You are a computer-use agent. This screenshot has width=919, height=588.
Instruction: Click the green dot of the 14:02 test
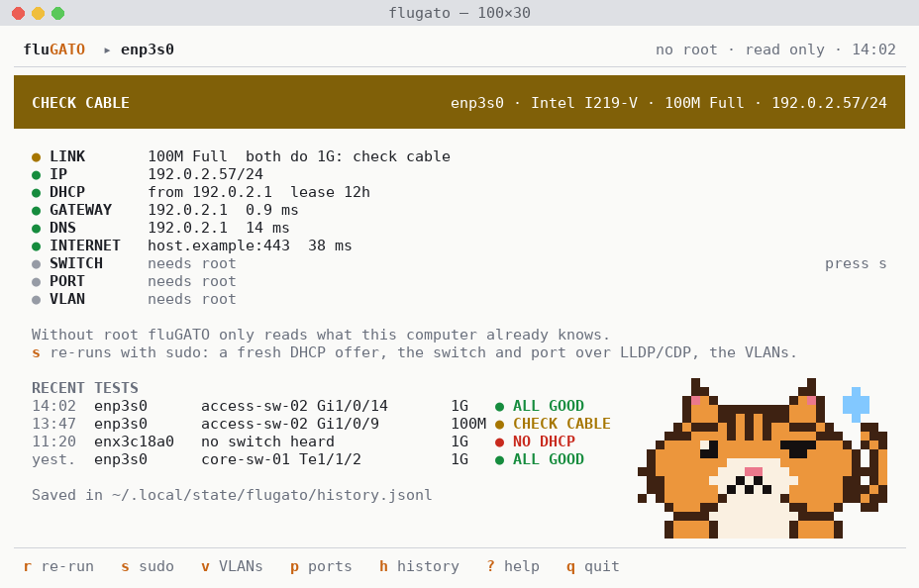click(x=499, y=407)
